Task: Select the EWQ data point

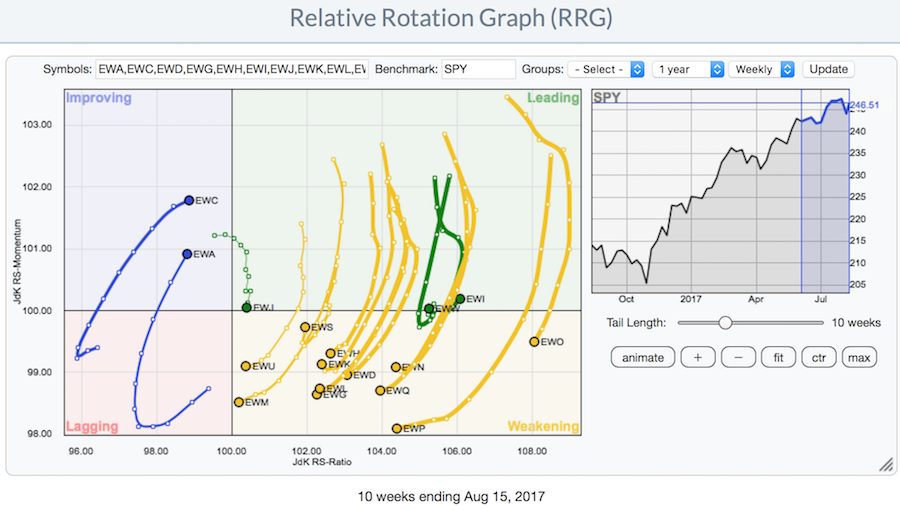Action: point(380,391)
